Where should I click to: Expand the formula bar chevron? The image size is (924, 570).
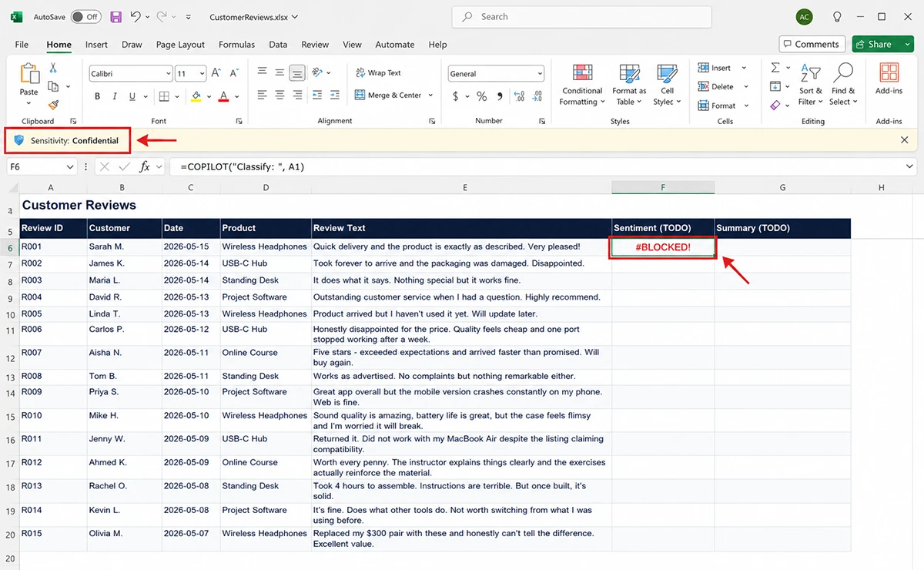(x=911, y=166)
